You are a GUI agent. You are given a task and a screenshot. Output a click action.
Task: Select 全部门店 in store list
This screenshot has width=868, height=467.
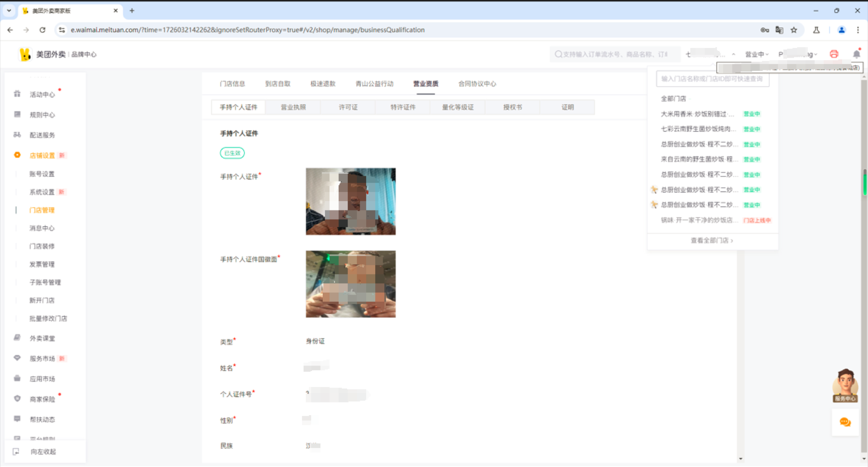(x=674, y=98)
